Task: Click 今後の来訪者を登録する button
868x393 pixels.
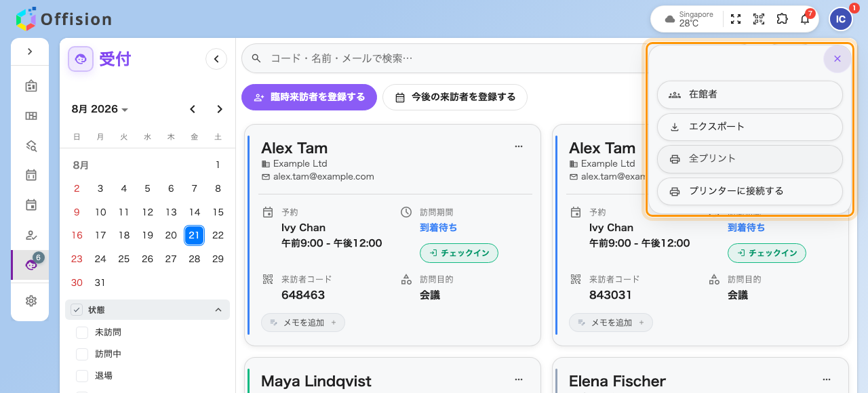Action: click(455, 97)
